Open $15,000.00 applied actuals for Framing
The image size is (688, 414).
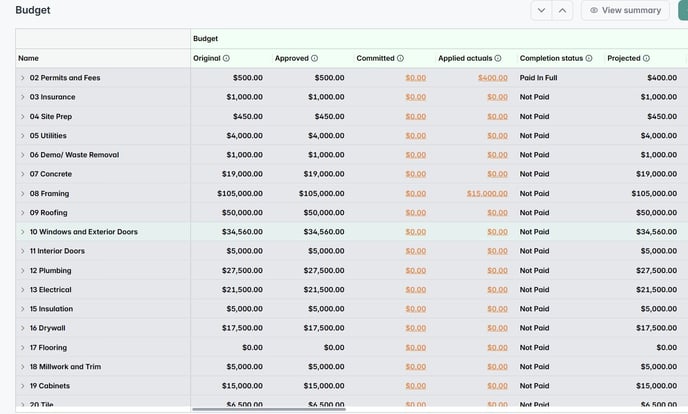pos(487,194)
